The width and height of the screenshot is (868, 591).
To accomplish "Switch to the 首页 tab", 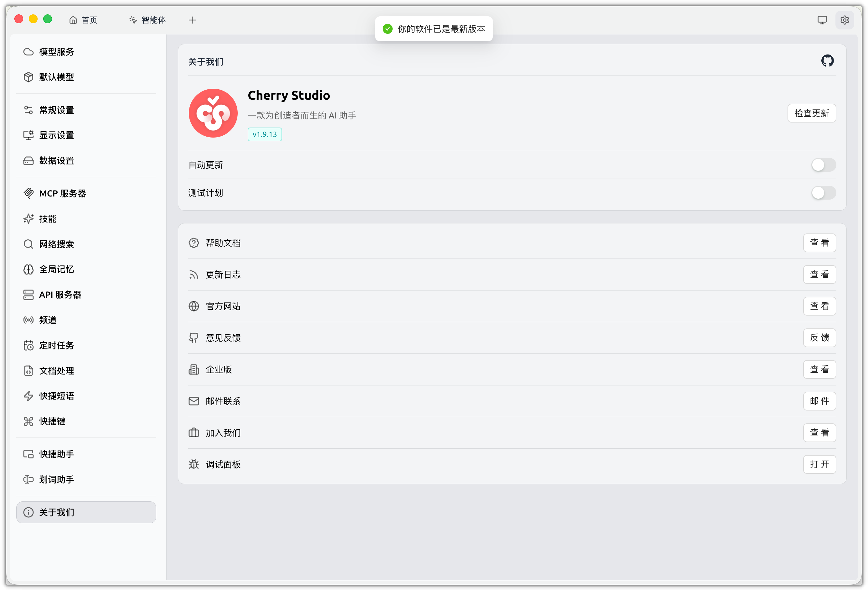I will [83, 20].
